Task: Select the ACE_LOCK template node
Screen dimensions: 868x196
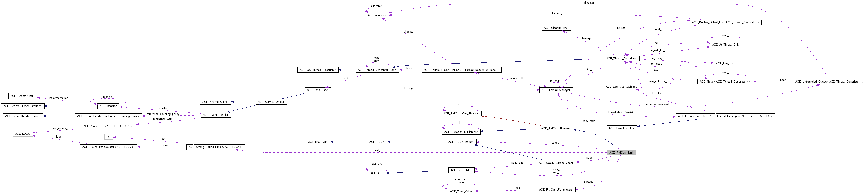Action: click(x=22, y=134)
